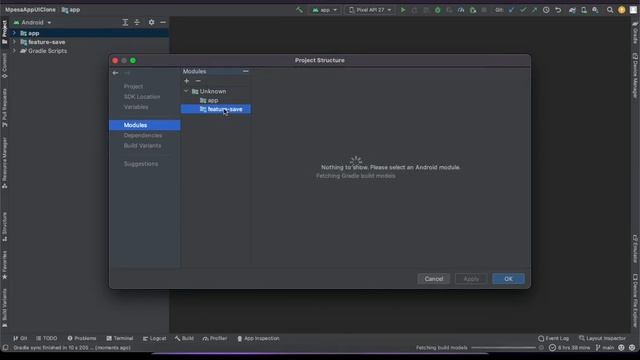Open the Variables section

[136, 107]
